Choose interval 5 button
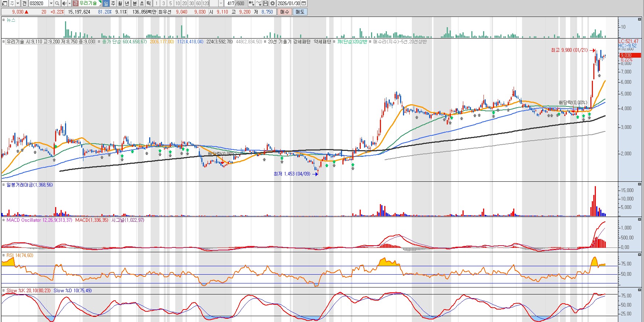The width and height of the screenshot is (644, 322). [x=170, y=3]
